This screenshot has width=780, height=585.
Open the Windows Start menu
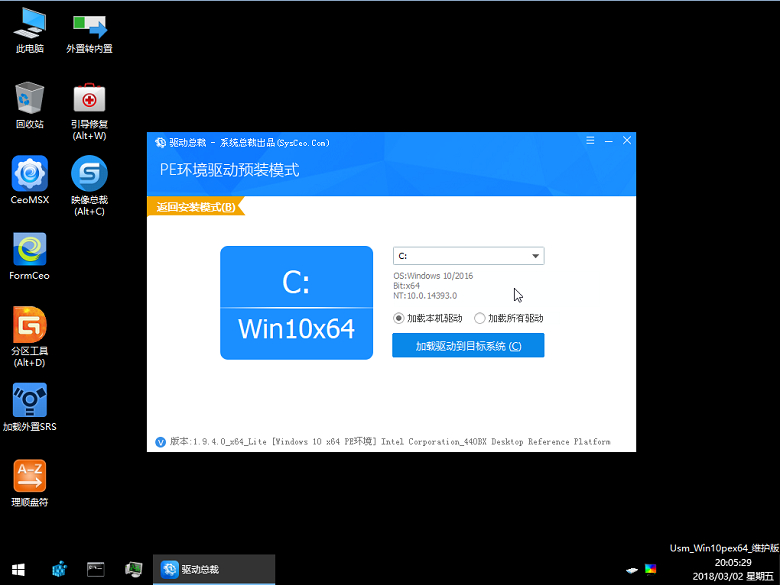click(18, 569)
